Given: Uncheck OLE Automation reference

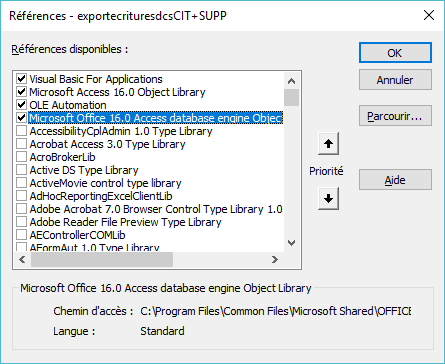Looking at the screenshot, I should coord(22,105).
